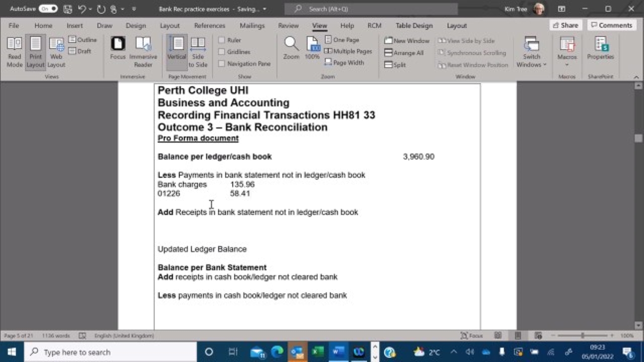Open the Mailings tab
Screen dimensions: 644x362
coord(252,25)
